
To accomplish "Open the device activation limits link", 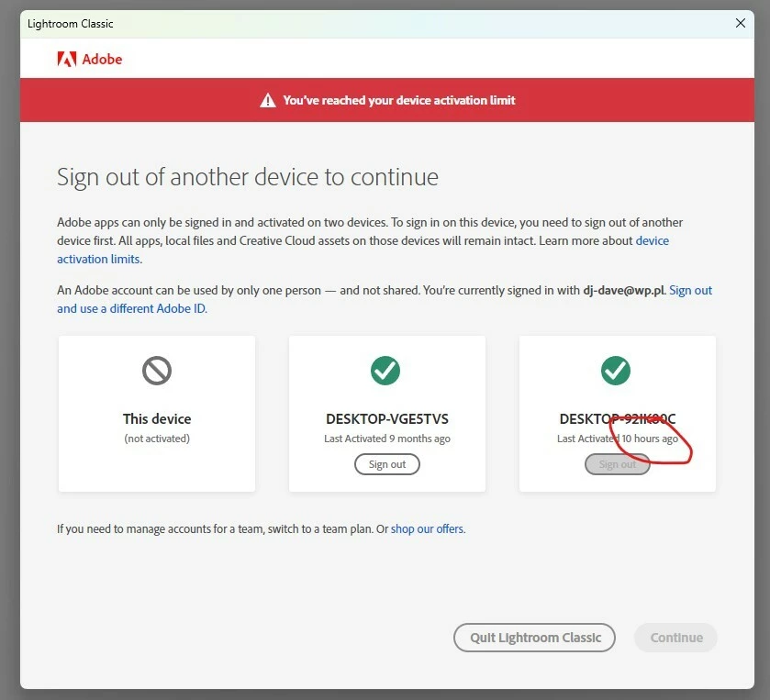I will coord(653,241).
